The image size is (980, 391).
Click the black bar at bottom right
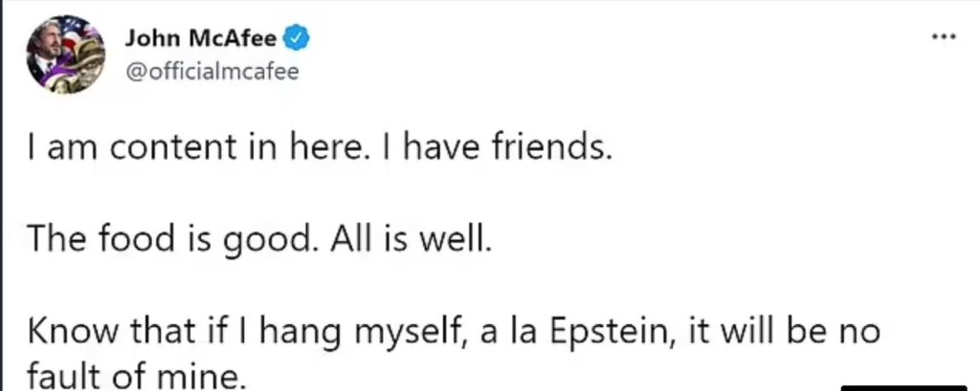point(903,388)
